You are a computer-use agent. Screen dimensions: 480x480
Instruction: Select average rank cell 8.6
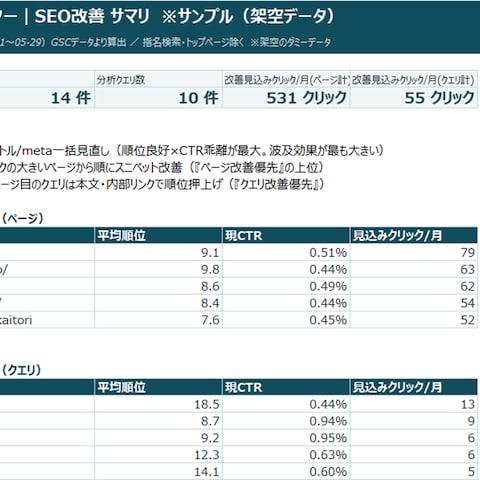pyautogui.click(x=158, y=286)
